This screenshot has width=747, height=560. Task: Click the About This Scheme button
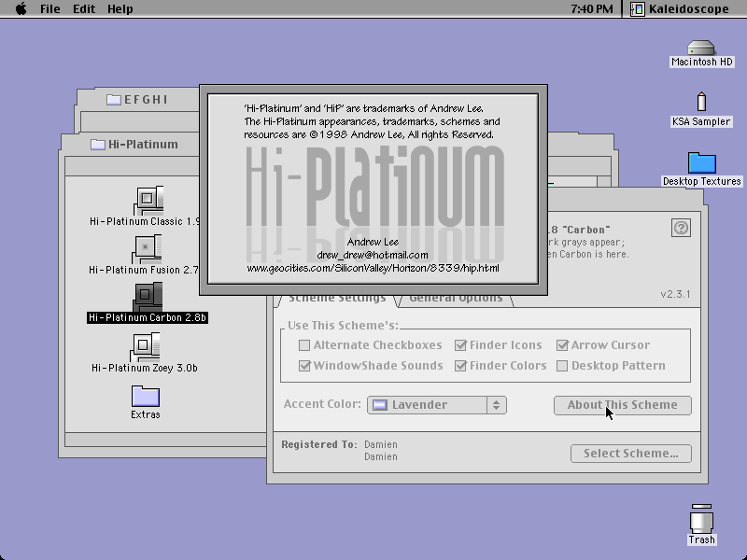(x=622, y=405)
